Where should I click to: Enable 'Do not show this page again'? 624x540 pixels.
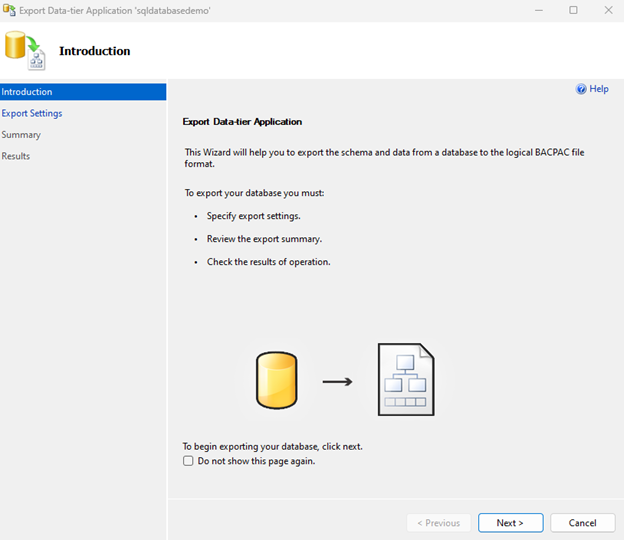point(189,461)
